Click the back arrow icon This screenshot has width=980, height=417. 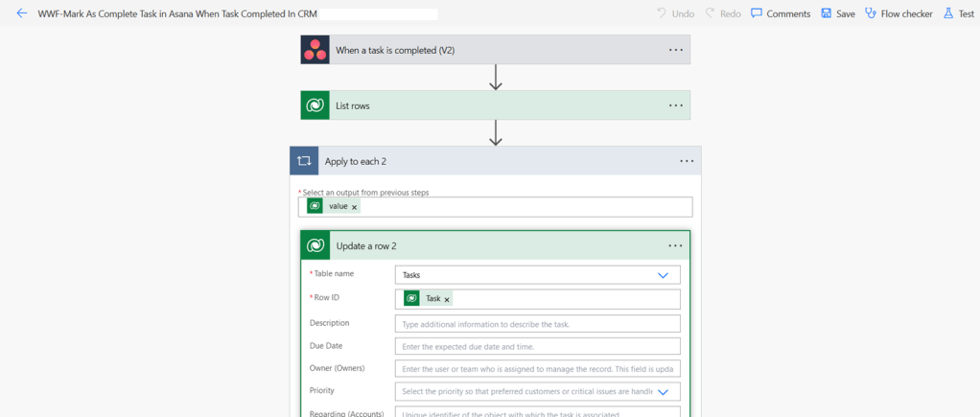click(x=21, y=13)
